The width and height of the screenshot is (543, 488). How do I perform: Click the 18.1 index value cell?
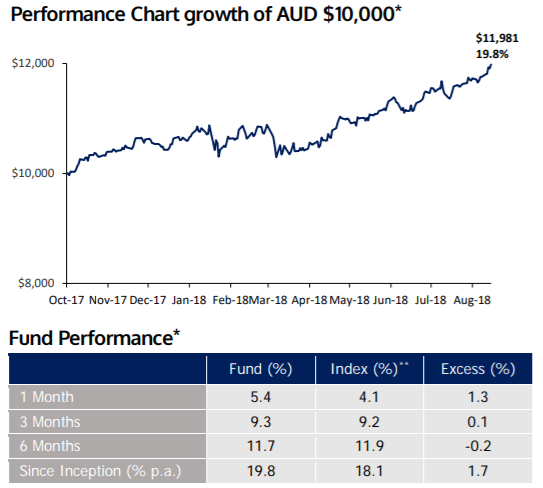(x=370, y=471)
